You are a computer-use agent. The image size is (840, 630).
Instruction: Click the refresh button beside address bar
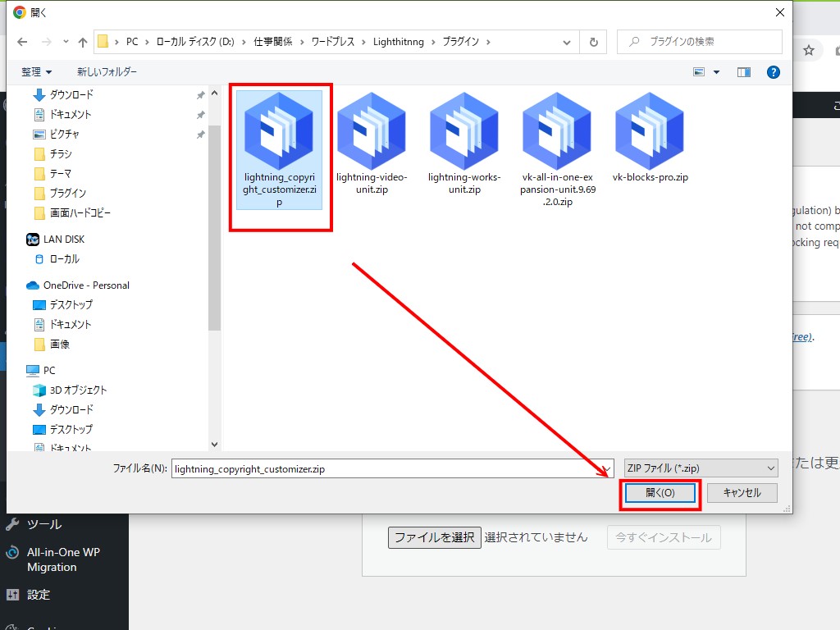[592, 42]
